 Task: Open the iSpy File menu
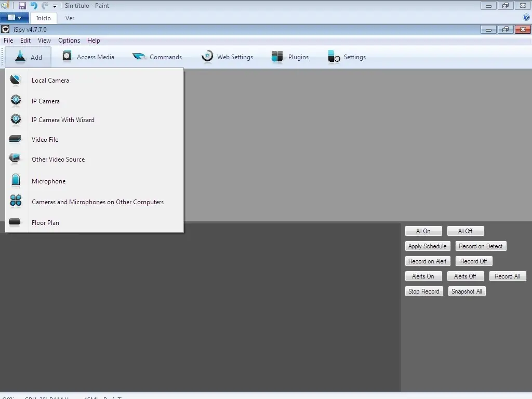click(8, 41)
